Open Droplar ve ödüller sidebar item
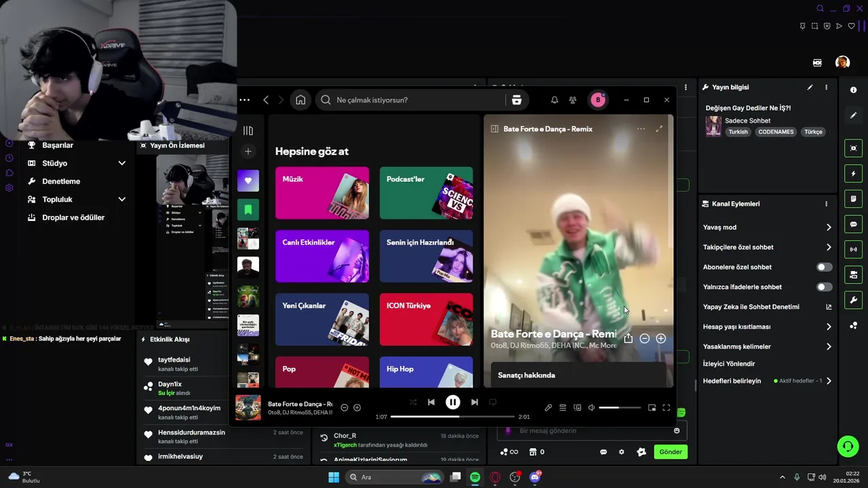Viewport: 868px width, 488px height. 73,218
